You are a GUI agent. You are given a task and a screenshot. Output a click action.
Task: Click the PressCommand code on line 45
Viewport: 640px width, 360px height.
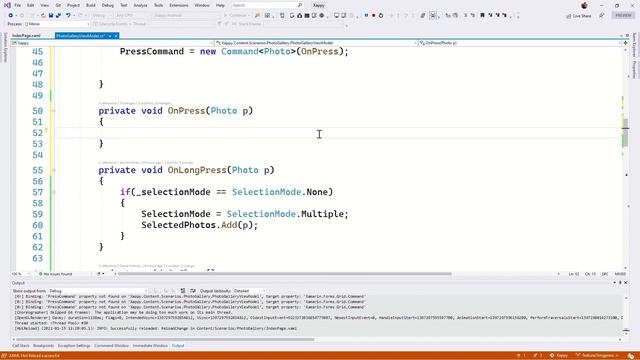[x=234, y=51]
